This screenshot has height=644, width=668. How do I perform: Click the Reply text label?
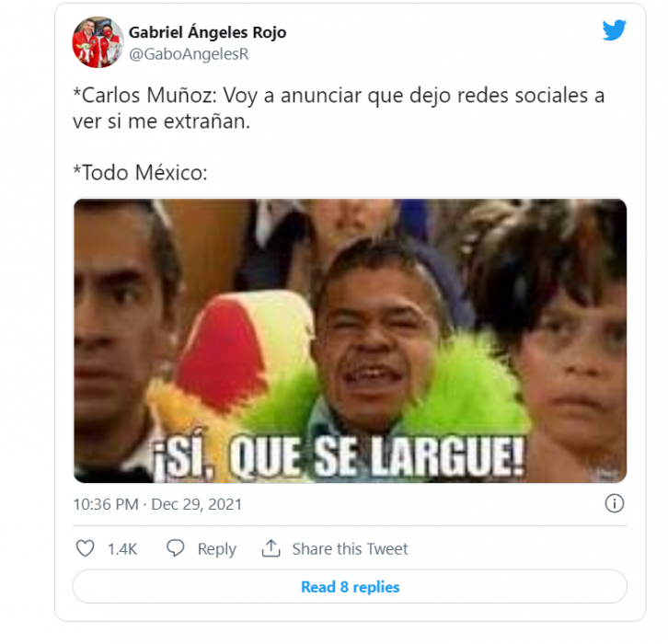pyautogui.click(x=217, y=549)
